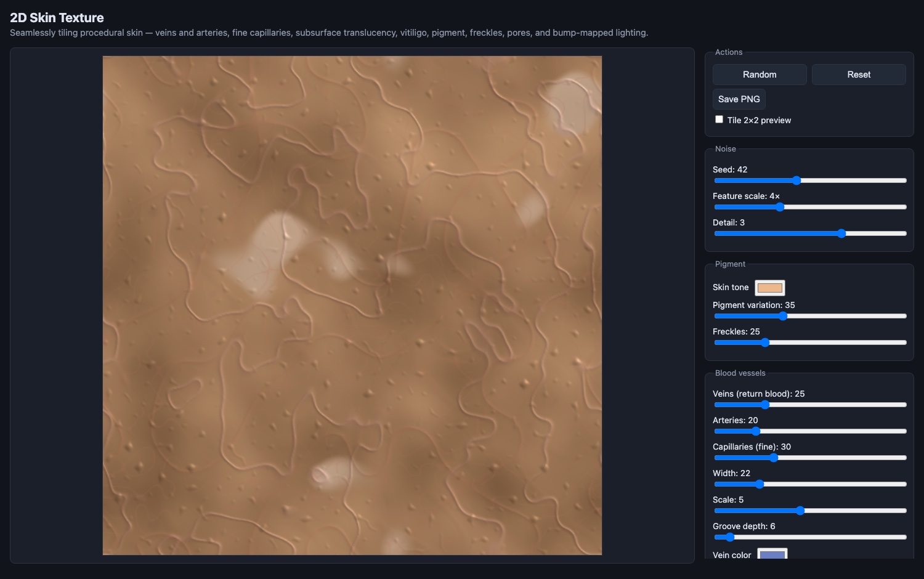Click the Seed: 42 label
Image resolution: width=924 pixels, height=579 pixels.
(730, 169)
